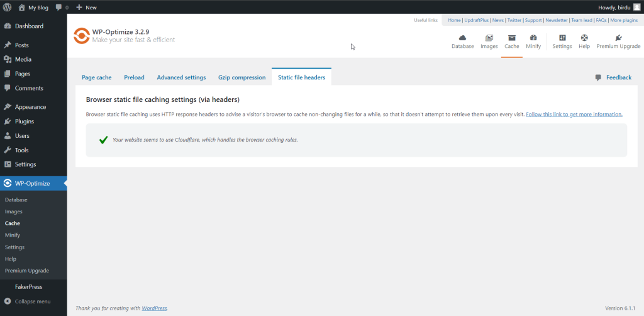The width and height of the screenshot is (644, 316).
Task: Click the WP-Optimize orange logo in the header
Action: pos(81,36)
